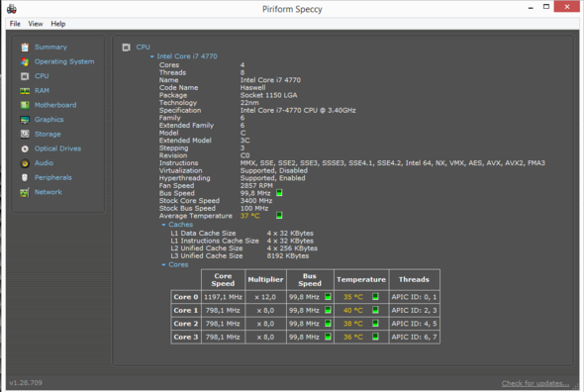Click Core 1 bus speed green indicator
The width and height of the screenshot is (584, 392).
328,310
